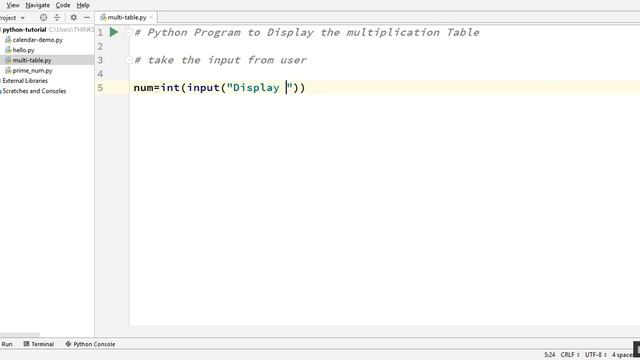Viewport: 640px width, 360px height.
Task: Expand Scratches and Consoles node
Action: pos(34,91)
